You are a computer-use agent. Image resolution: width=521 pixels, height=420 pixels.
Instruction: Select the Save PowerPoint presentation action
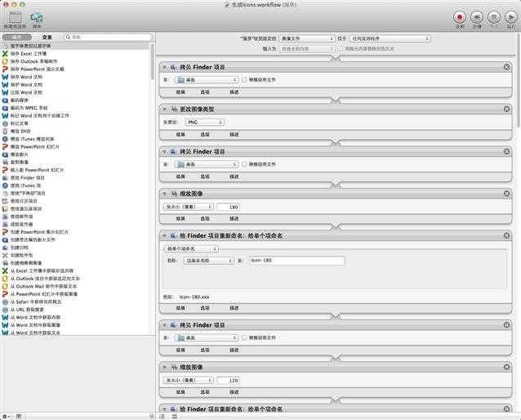tap(37, 69)
